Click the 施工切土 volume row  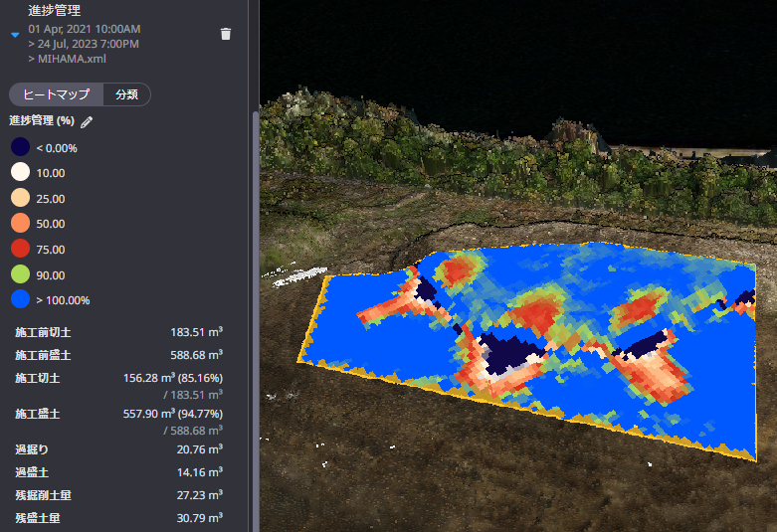[x=119, y=379]
